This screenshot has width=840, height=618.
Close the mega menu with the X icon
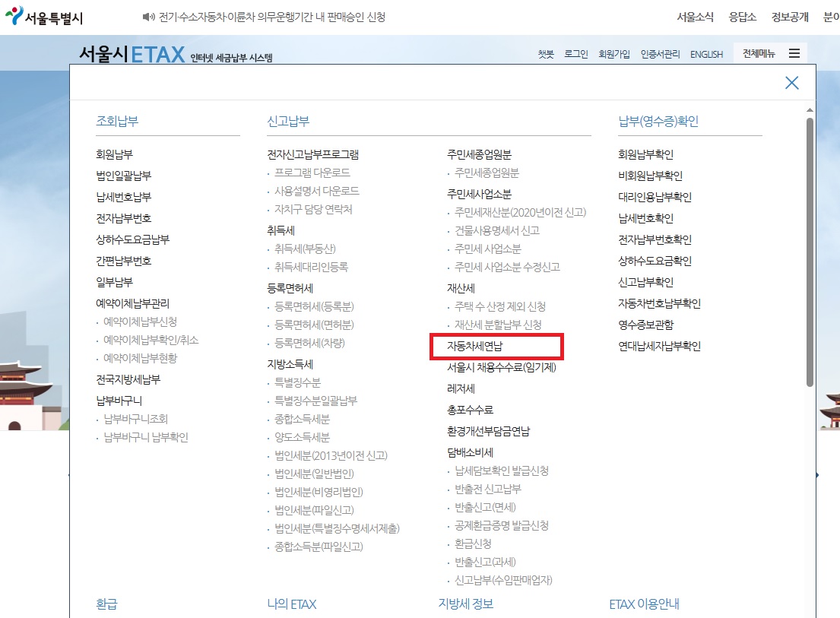point(792,83)
